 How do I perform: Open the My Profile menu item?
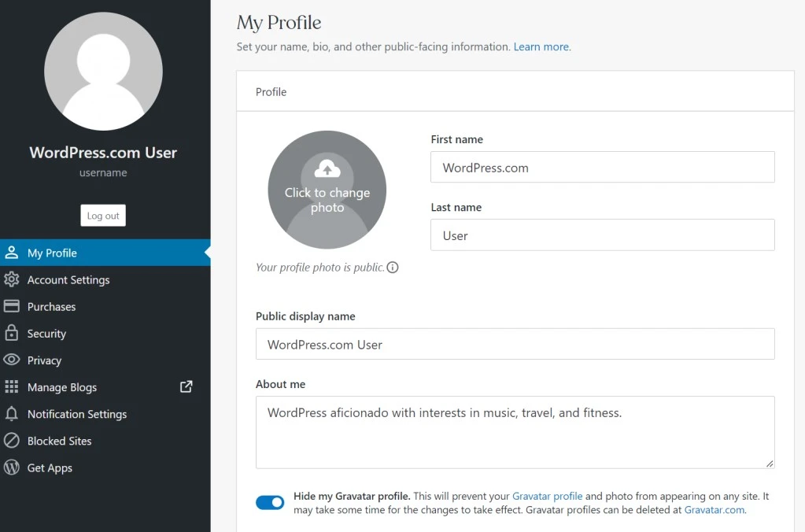[105, 253]
